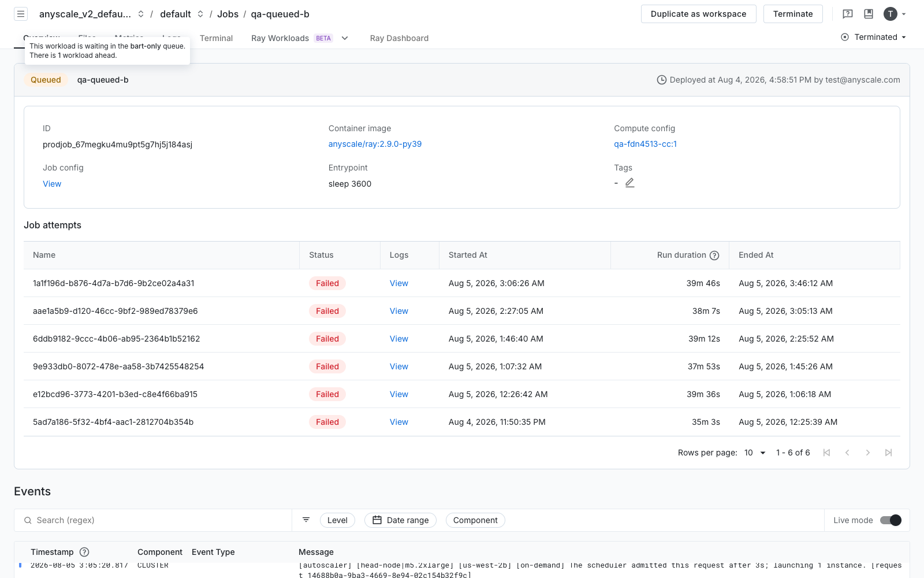Click the Timestamp info icon
924x578 pixels.
[84, 552]
